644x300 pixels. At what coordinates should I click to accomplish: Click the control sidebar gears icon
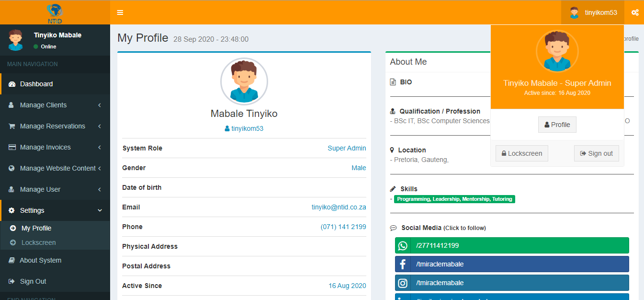pyautogui.click(x=635, y=12)
